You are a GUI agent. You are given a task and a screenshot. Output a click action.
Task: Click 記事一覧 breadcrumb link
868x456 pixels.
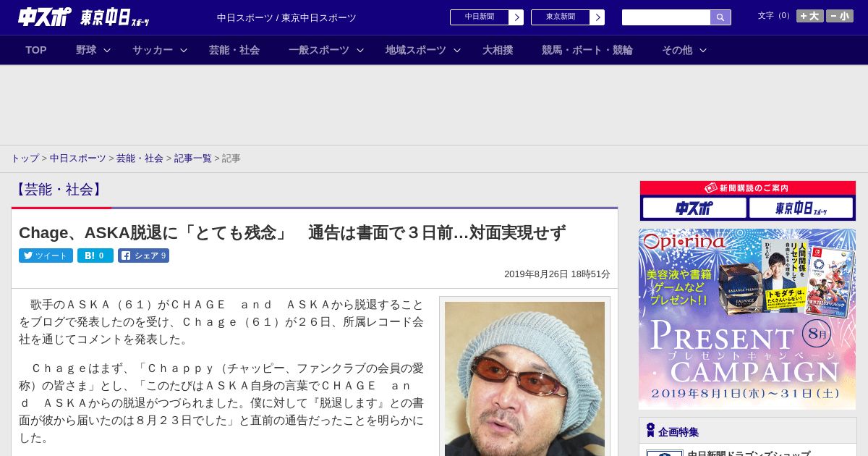coord(193,158)
